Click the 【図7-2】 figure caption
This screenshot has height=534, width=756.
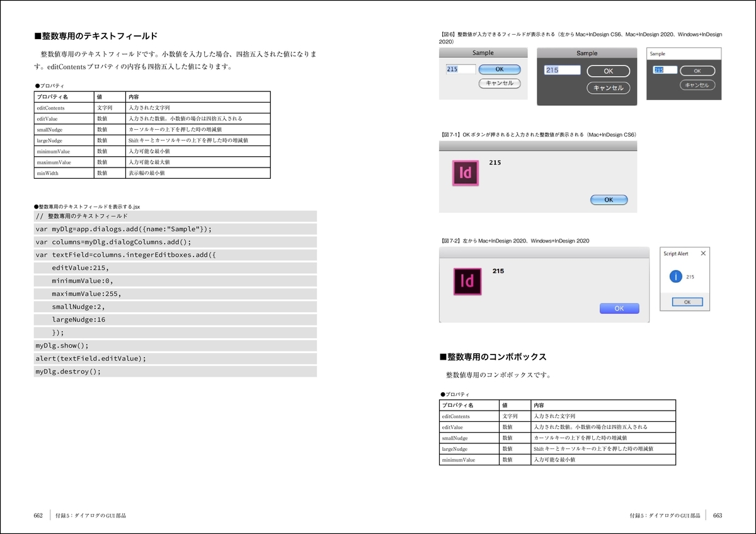(x=514, y=241)
